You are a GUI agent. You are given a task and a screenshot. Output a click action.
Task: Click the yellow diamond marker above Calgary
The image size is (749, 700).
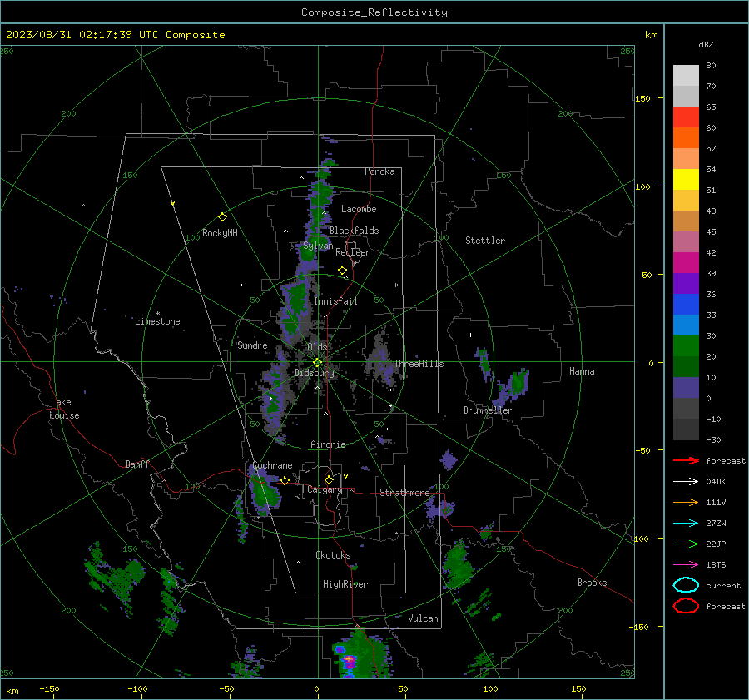coord(329,479)
